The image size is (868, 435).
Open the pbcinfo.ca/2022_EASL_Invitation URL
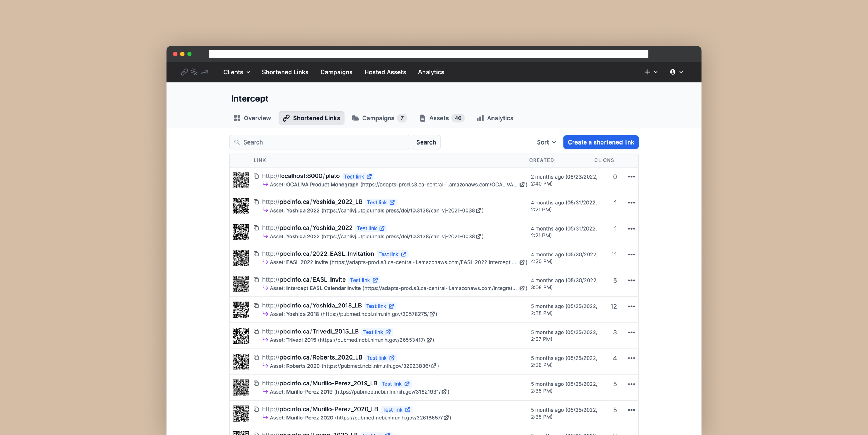point(318,254)
